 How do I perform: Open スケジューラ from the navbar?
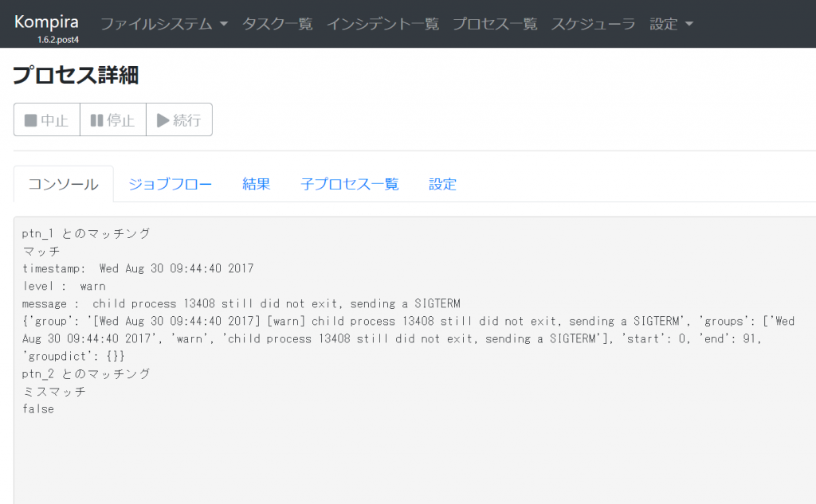pos(593,25)
